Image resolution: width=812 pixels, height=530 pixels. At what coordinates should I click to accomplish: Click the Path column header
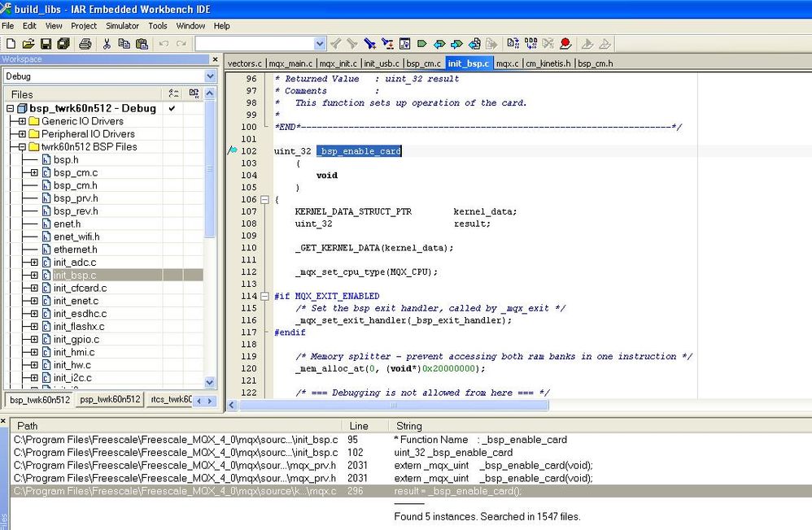coord(176,426)
